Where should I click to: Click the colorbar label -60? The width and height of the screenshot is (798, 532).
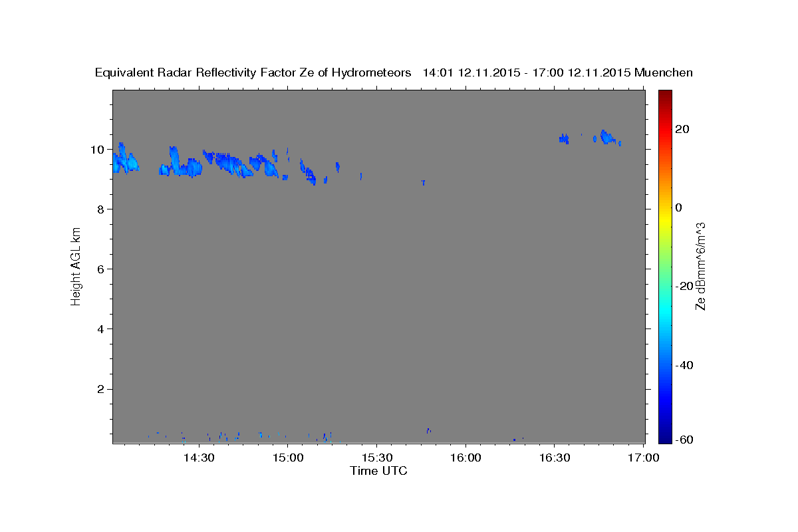pyautogui.click(x=685, y=440)
